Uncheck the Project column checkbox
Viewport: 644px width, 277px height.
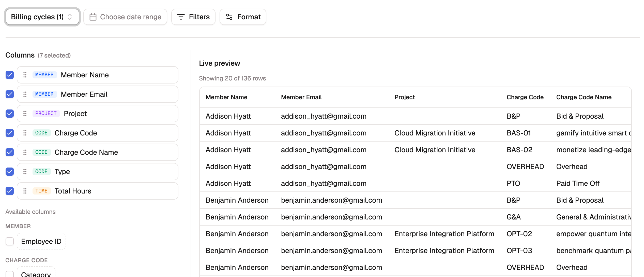click(10, 114)
